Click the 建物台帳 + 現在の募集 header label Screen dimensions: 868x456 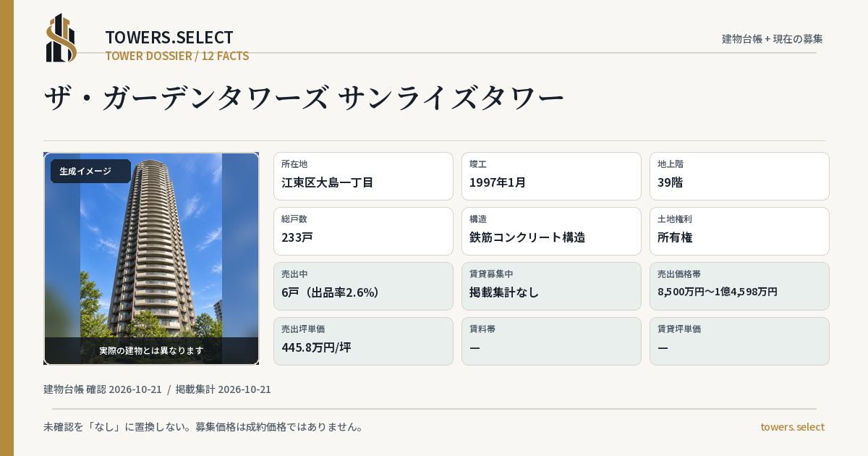pyautogui.click(x=773, y=38)
